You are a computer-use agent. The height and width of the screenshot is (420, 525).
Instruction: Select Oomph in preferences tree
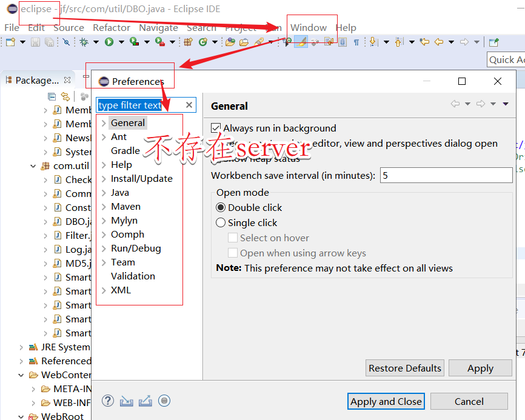pyautogui.click(x=127, y=235)
